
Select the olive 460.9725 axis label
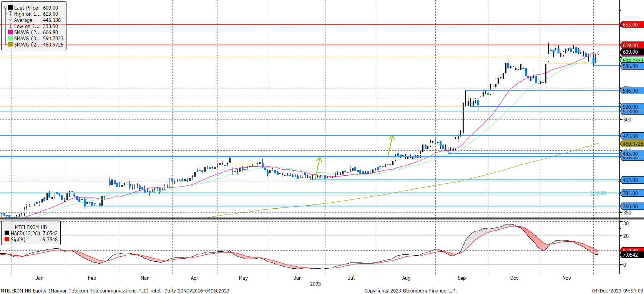point(632,144)
